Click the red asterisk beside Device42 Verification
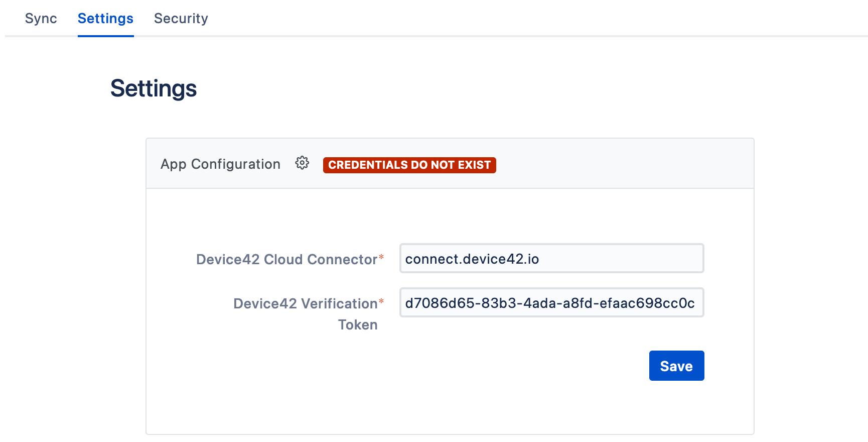Screen dimensions: 868x442 [381, 301]
